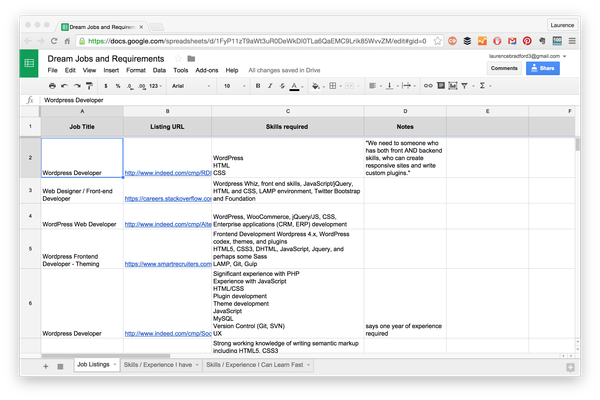Open the View menu
Screen dimensions: 600x400
(89, 70)
